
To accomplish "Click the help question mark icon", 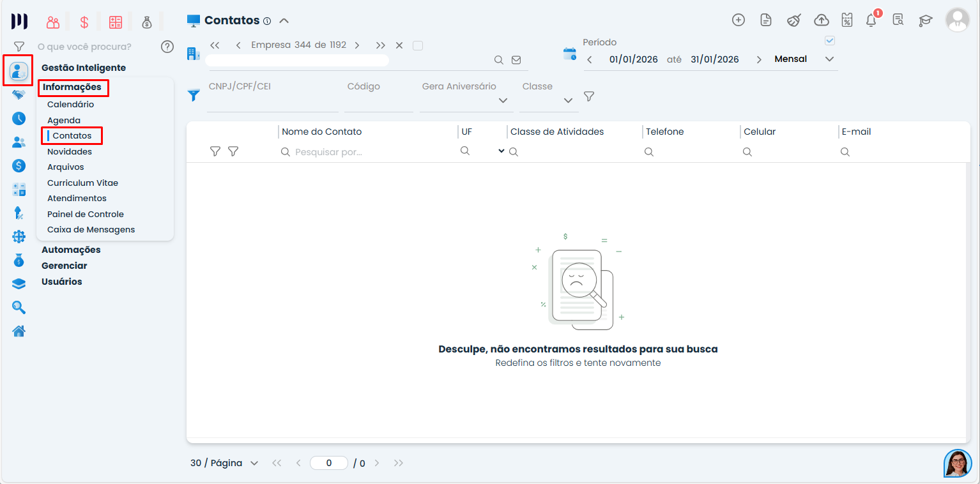I will pyautogui.click(x=167, y=47).
